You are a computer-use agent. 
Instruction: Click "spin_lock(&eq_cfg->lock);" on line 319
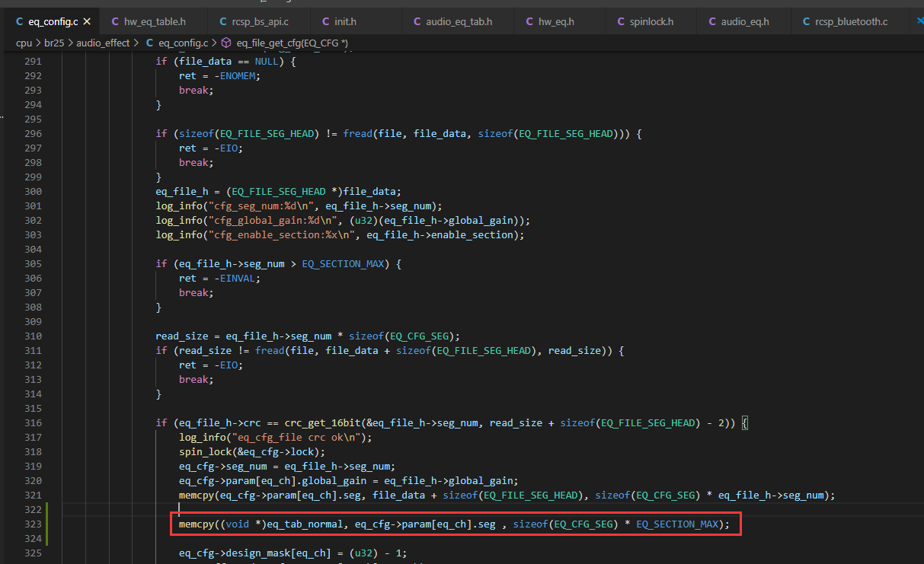pos(253,451)
